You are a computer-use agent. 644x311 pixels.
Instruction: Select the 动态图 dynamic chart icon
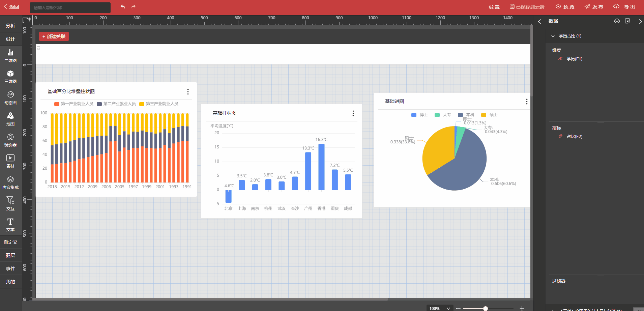[10, 97]
